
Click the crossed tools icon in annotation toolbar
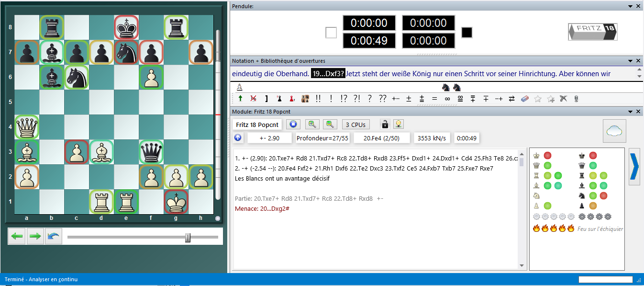click(x=563, y=99)
